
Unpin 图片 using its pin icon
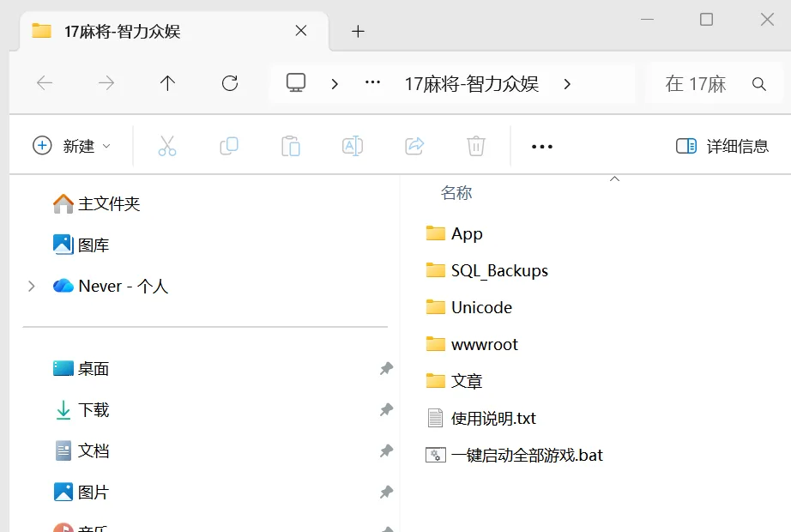(386, 492)
